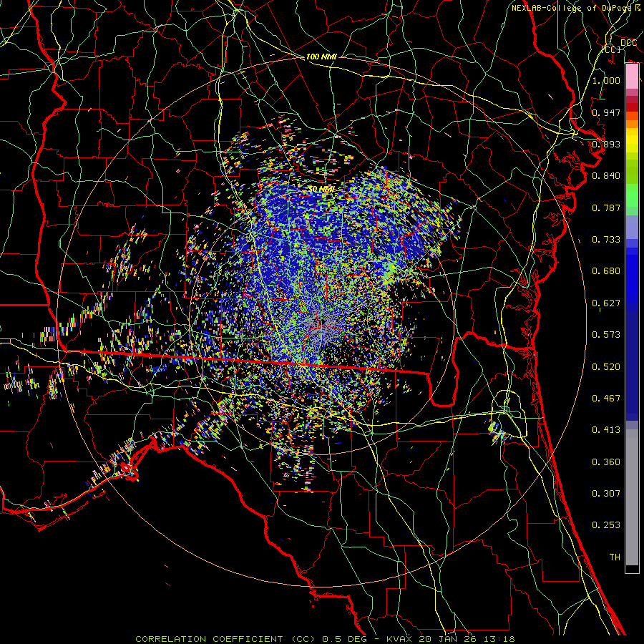
Task: Click the 0.893 legend value
Action: [x=606, y=144]
